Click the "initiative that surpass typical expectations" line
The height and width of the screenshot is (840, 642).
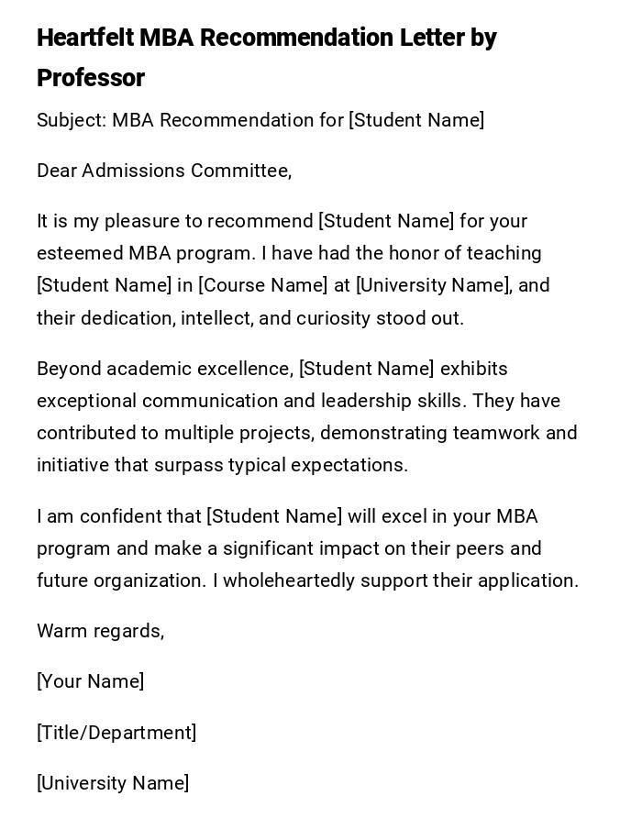coord(222,465)
